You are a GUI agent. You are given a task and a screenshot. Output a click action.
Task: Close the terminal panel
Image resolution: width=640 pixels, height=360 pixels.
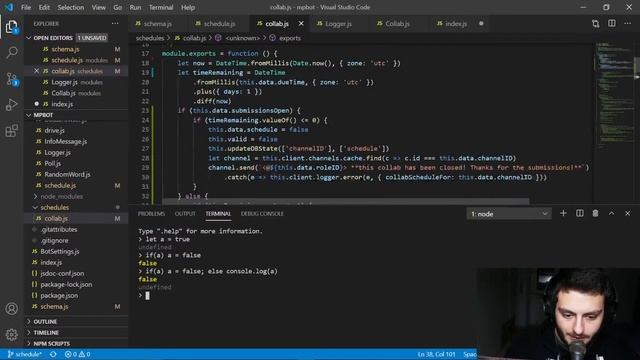click(x=627, y=213)
